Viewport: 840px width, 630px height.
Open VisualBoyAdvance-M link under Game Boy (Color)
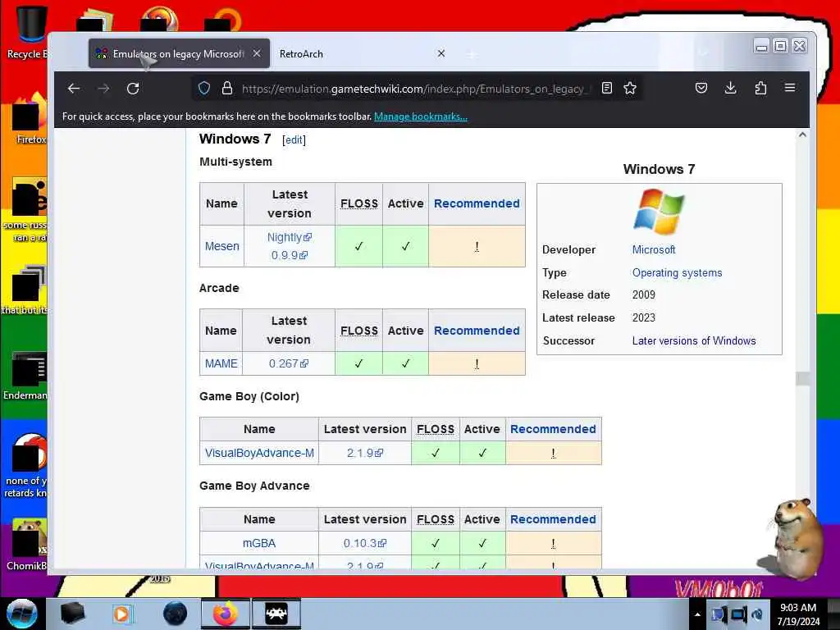pos(259,453)
